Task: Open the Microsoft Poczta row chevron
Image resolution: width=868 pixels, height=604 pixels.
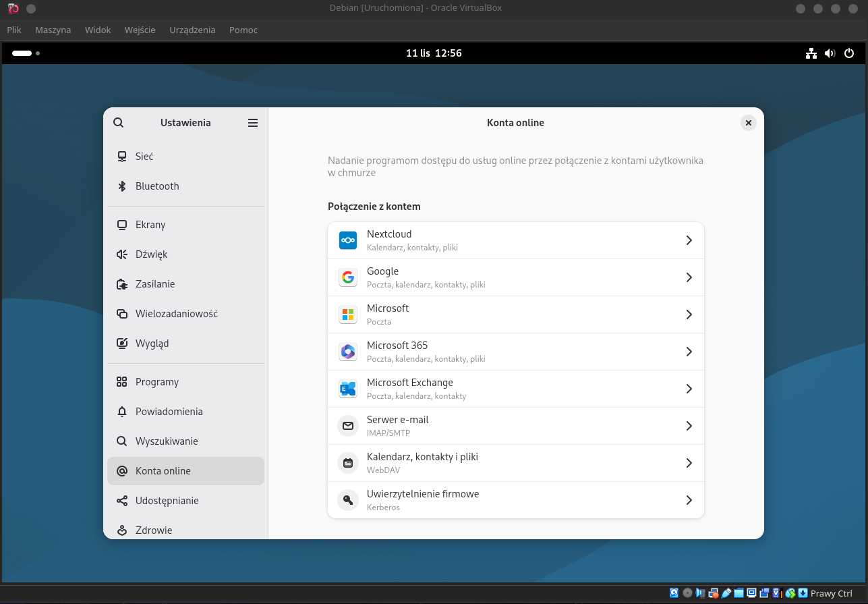Action: click(x=689, y=314)
